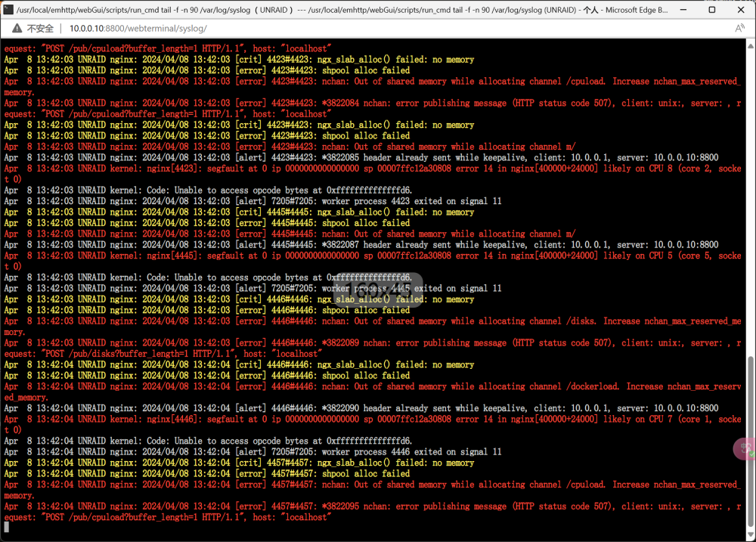The height and width of the screenshot is (542, 756).
Task: Click the pink floating translate icon
Action: pos(745,449)
